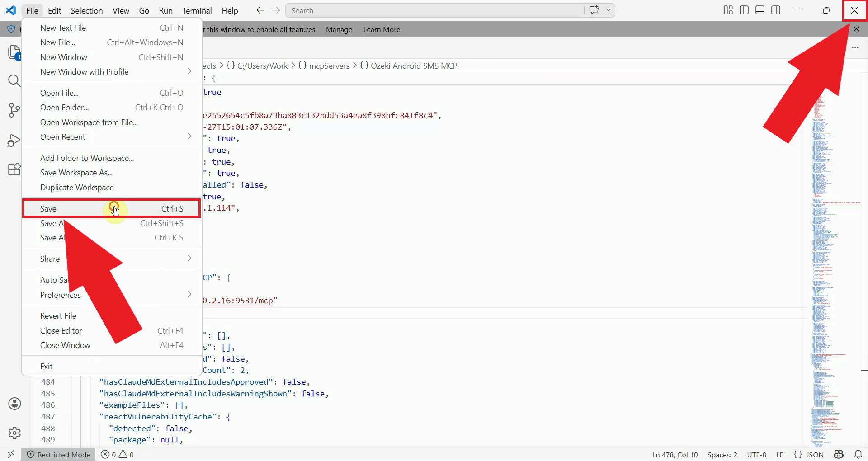Click the Ln 478, Col 10 status item
Image resolution: width=868 pixels, height=461 pixels.
(x=675, y=455)
